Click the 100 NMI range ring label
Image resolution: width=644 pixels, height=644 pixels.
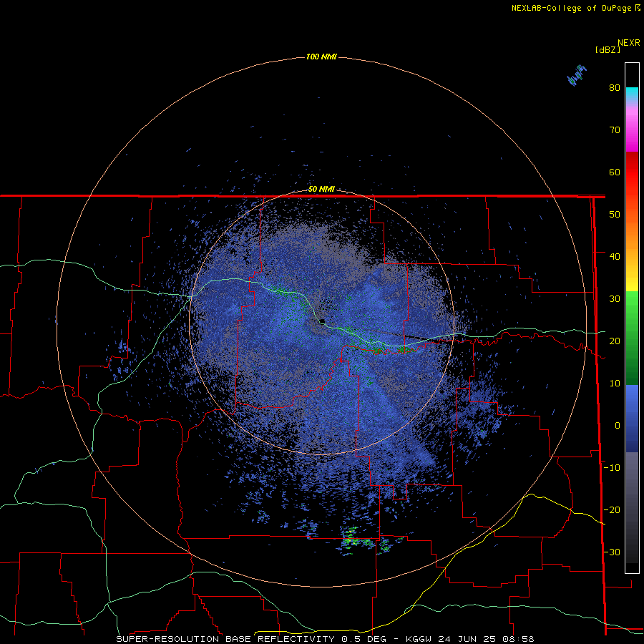(x=321, y=57)
